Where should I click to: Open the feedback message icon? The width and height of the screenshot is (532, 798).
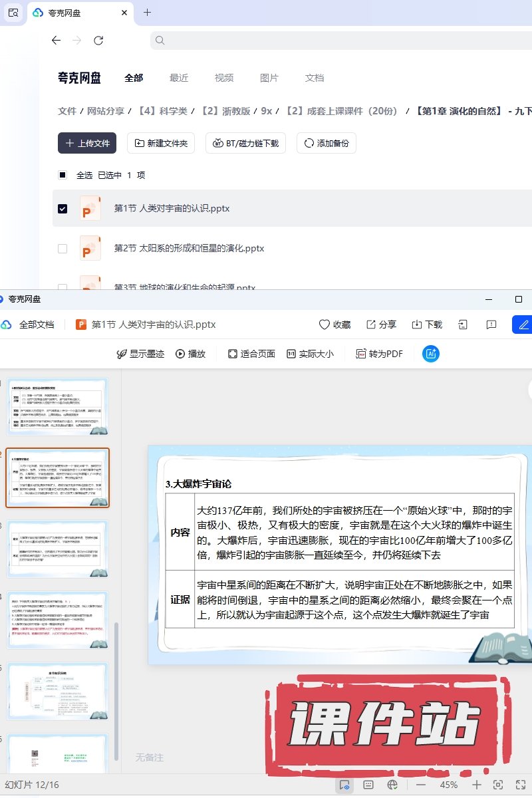(x=491, y=325)
